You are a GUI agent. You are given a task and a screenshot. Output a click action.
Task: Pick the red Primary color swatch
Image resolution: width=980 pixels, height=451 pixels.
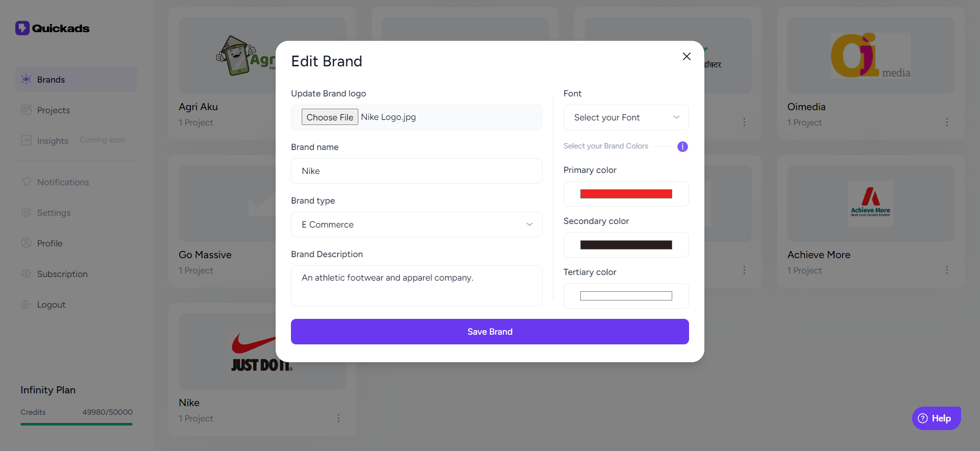[x=626, y=194]
